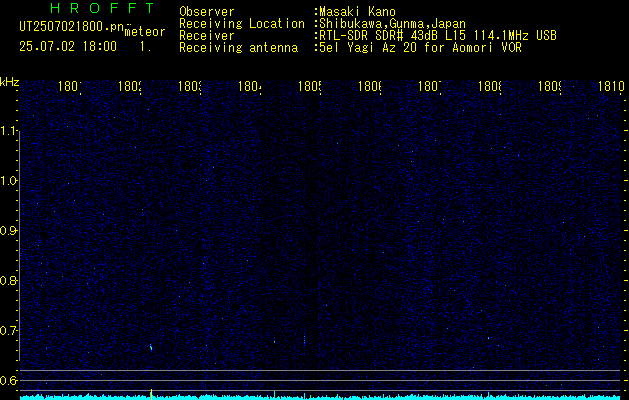Click the 1803 time marker
The image size is (629, 400).
point(190,86)
